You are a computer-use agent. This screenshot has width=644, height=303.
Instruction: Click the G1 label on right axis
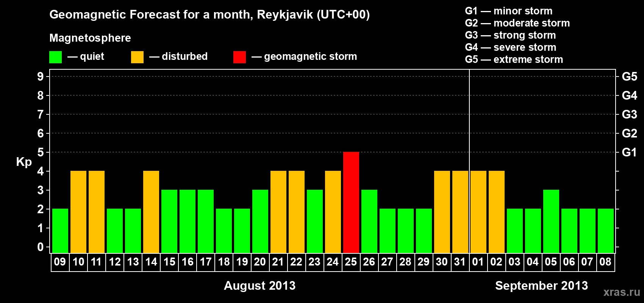[x=630, y=152]
